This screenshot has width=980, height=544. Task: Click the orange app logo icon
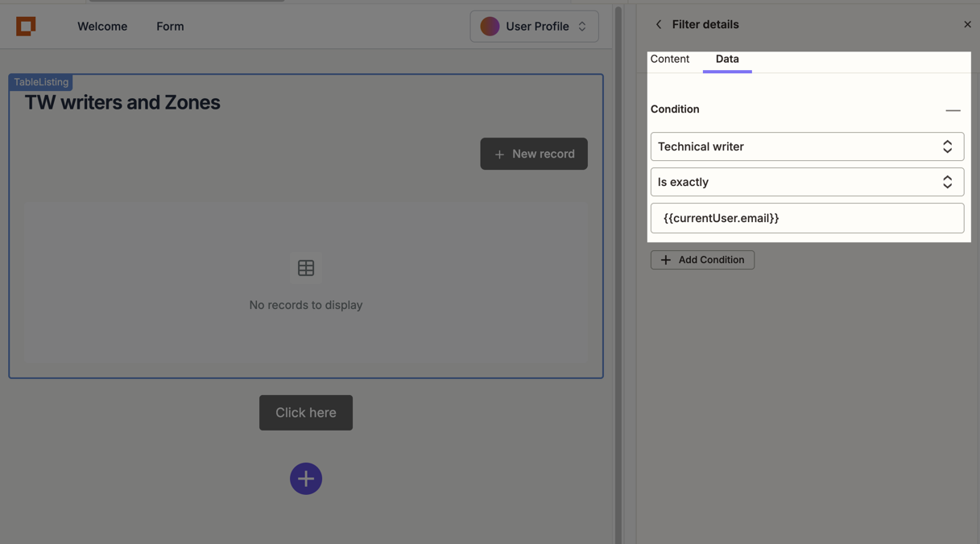coord(26,27)
